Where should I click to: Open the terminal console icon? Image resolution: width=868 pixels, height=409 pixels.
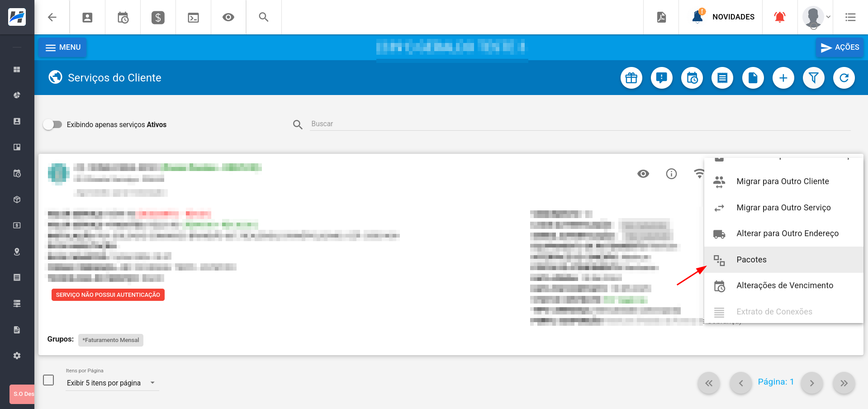193,17
